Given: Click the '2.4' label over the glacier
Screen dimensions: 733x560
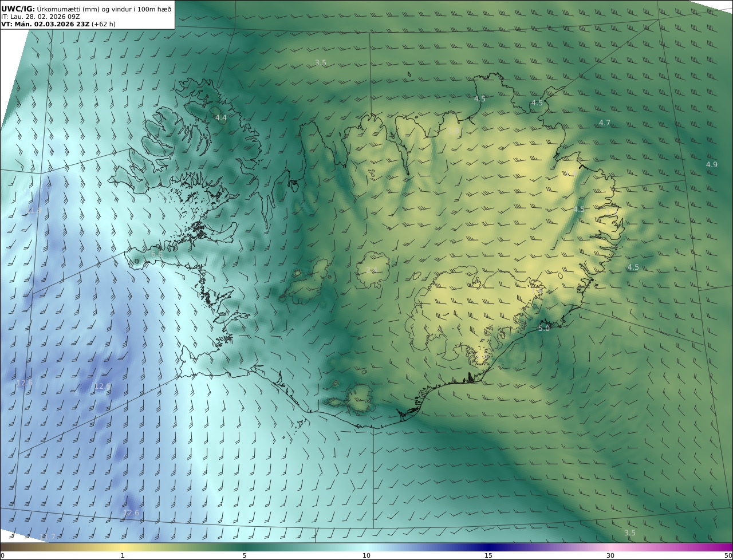Looking at the screenshot, I should (372, 270).
